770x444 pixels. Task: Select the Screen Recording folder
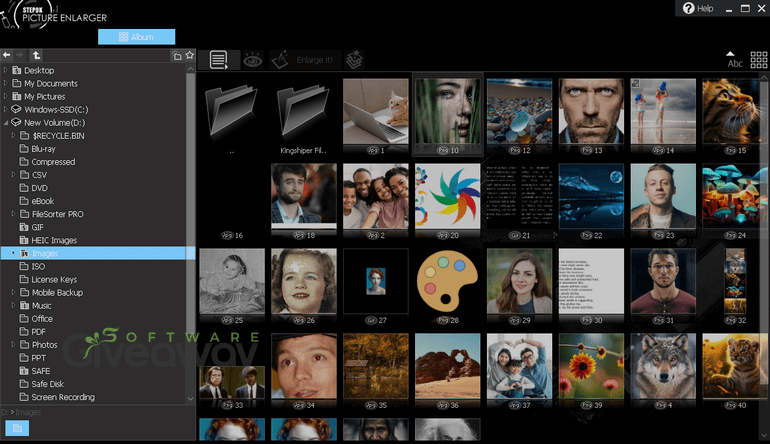[x=63, y=397]
